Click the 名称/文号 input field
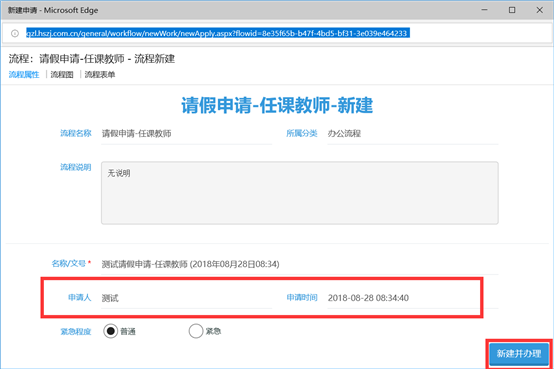The height and width of the screenshot is (369, 554). pos(300,264)
